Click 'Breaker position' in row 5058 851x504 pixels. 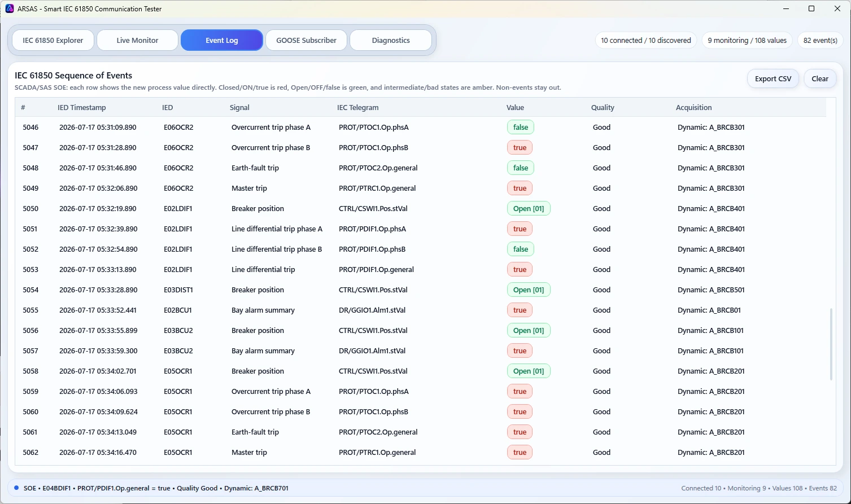click(x=258, y=371)
